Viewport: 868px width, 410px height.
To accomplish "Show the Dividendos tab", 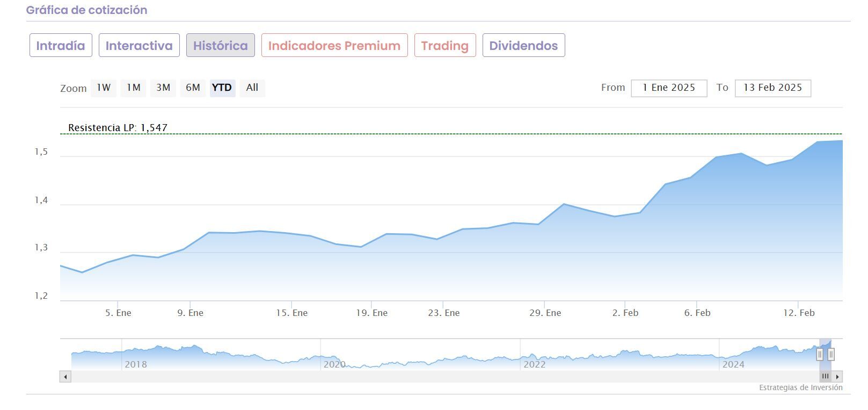I will (523, 45).
